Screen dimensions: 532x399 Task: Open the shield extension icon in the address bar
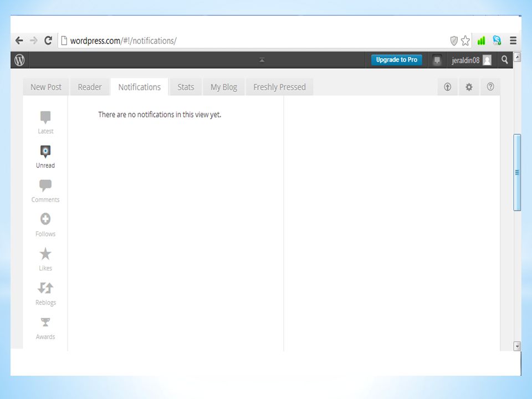(454, 40)
